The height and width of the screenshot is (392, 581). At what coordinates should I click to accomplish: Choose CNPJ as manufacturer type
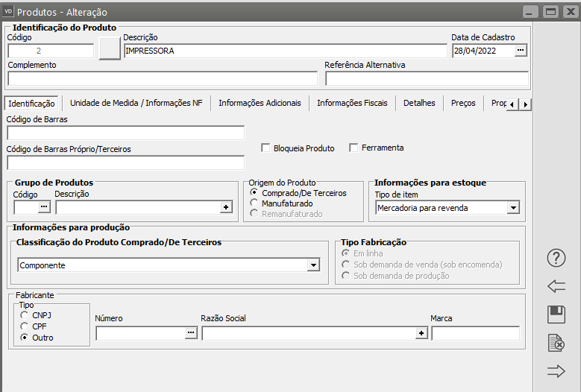click(x=25, y=315)
